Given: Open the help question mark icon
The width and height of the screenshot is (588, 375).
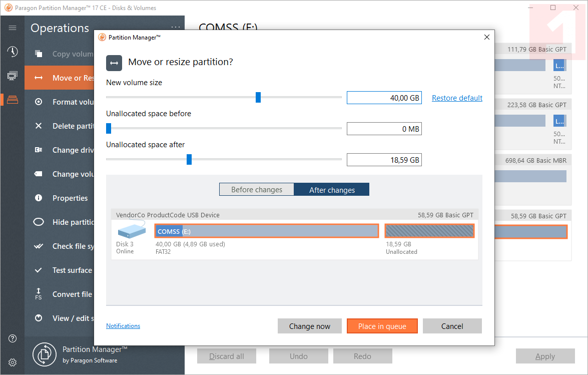Looking at the screenshot, I should coord(13,338).
